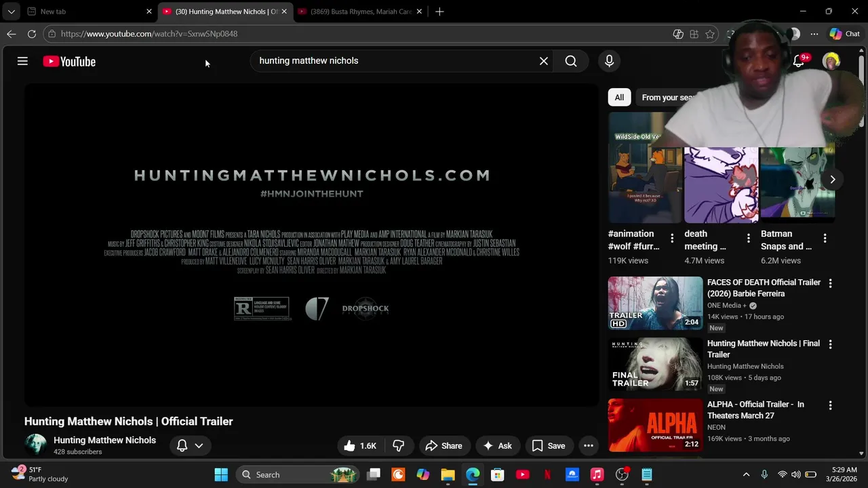Save the video to a playlist

tap(549, 445)
